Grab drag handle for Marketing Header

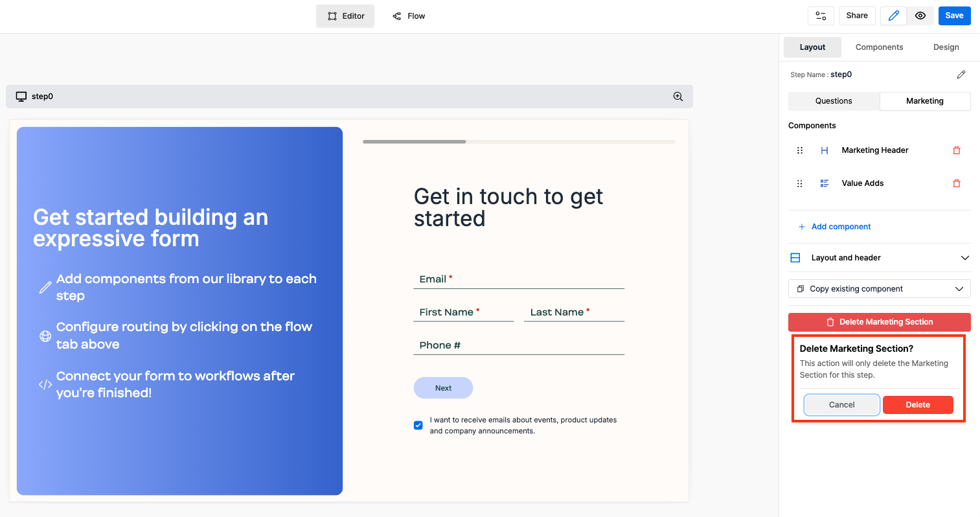[x=800, y=150]
